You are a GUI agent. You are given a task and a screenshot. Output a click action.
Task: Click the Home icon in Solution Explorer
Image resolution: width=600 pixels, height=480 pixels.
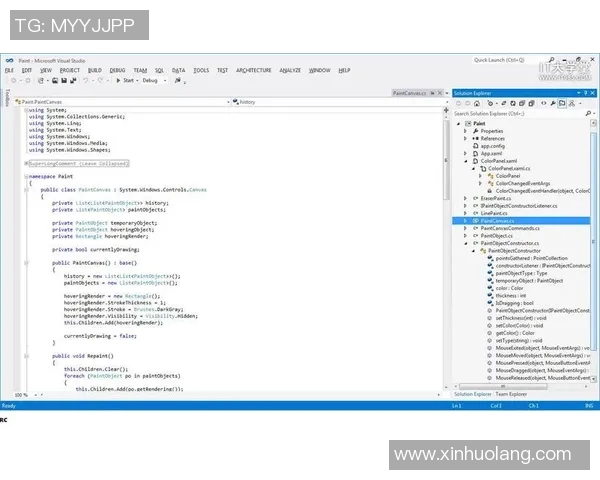pyautogui.click(x=477, y=103)
